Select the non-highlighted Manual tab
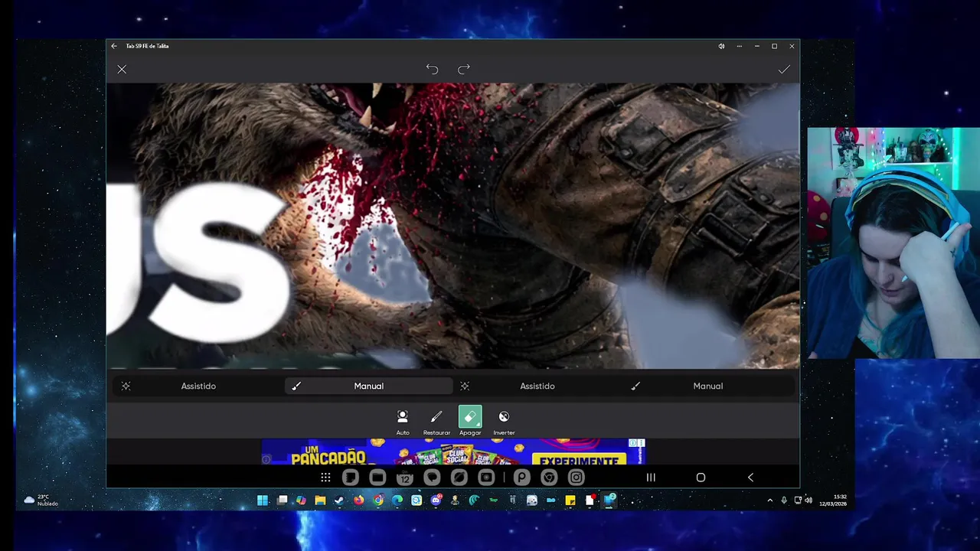The image size is (980, 551). tap(708, 386)
